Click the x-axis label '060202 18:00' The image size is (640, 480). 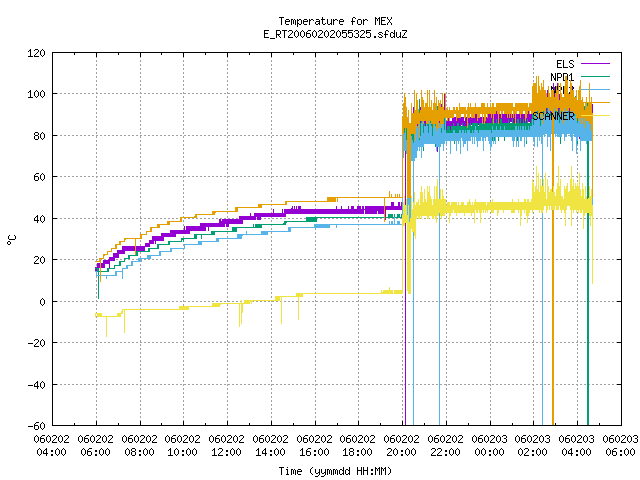[x=358, y=446]
